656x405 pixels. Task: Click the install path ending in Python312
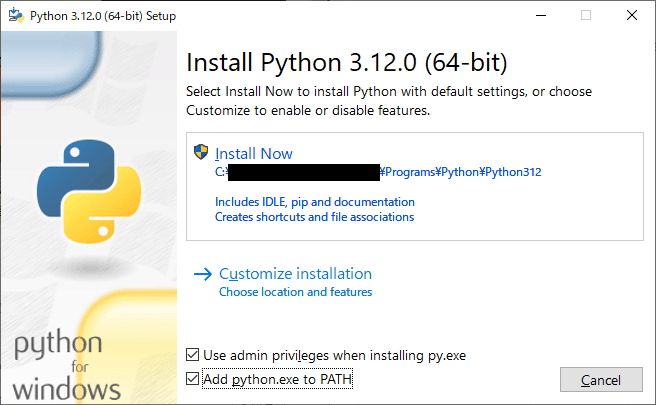coord(378,172)
